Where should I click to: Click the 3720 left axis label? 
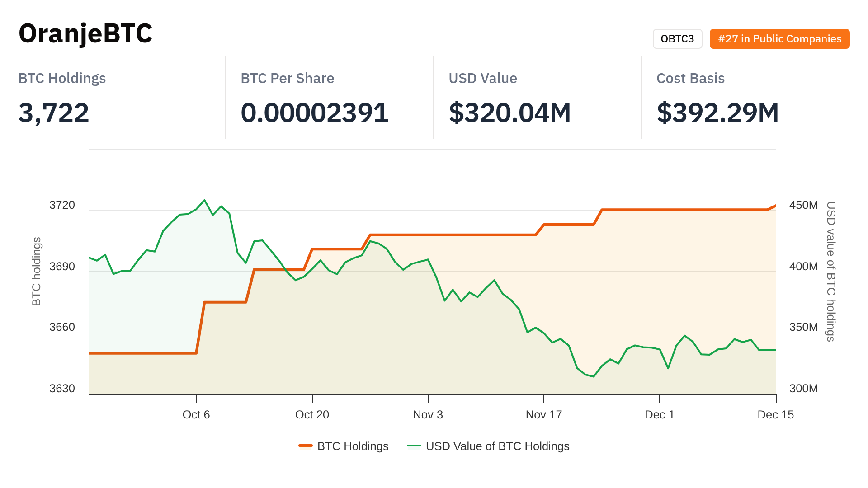[62, 205]
